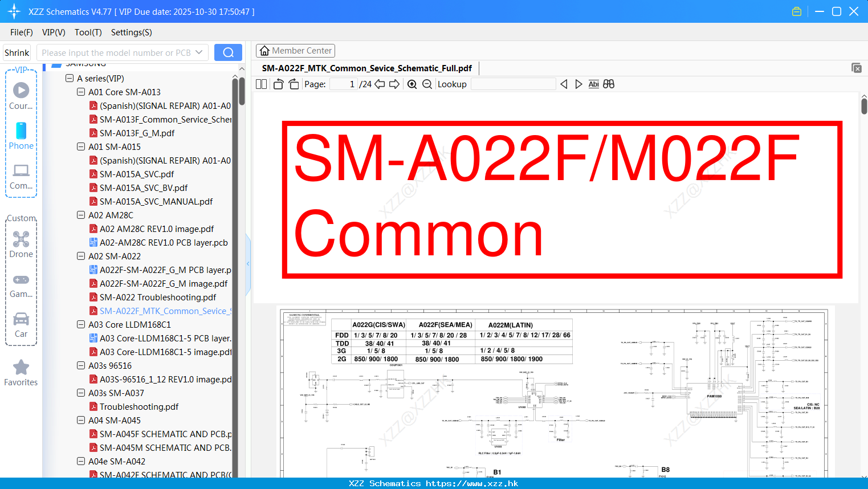Find next lookup result
The width and height of the screenshot is (868, 489).
coord(578,84)
